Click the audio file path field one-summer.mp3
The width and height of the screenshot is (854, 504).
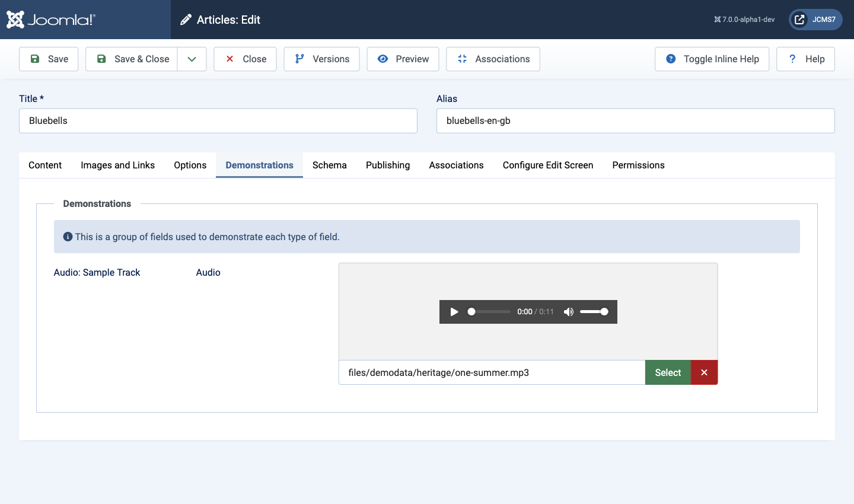point(492,372)
